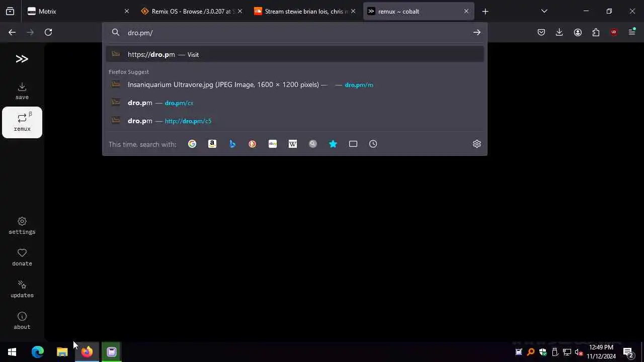Viewport: 644px width, 362px height.
Task: Search history using the clock icon
Action: point(373,144)
